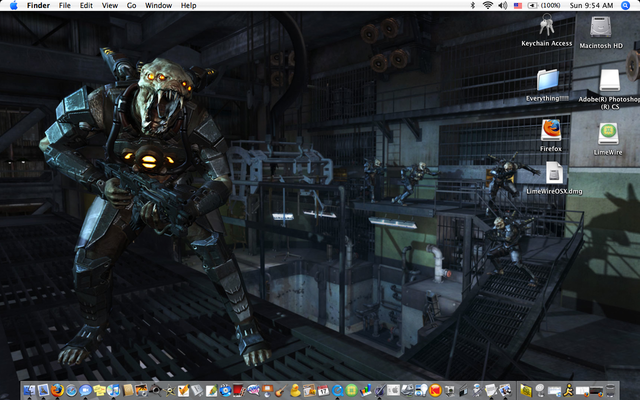The image size is (640, 400).
Task: Open the Go menu
Action: (131, 6)
